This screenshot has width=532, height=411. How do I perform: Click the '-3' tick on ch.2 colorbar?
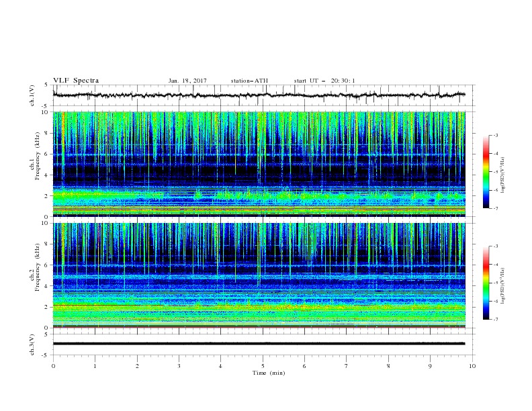point(495,246)
